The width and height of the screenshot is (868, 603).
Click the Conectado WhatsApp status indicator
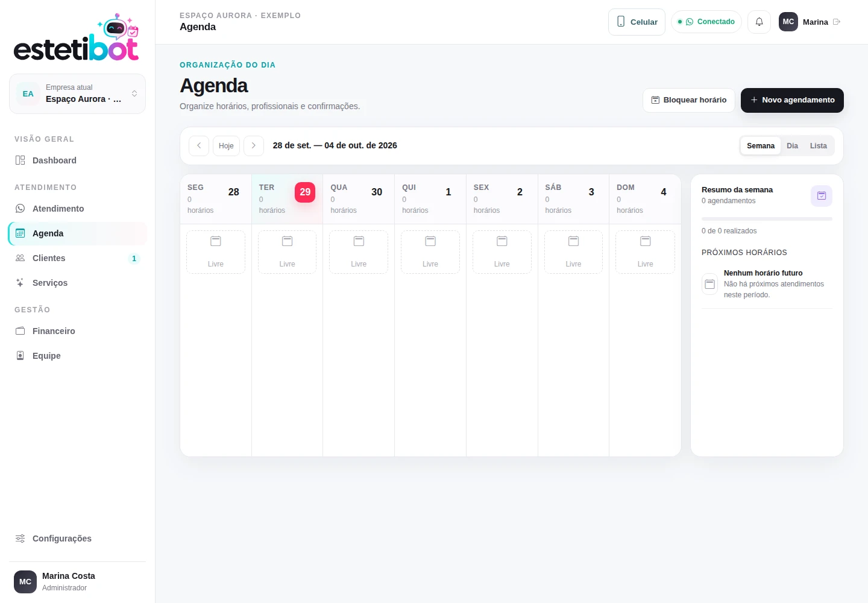point(706,22)
